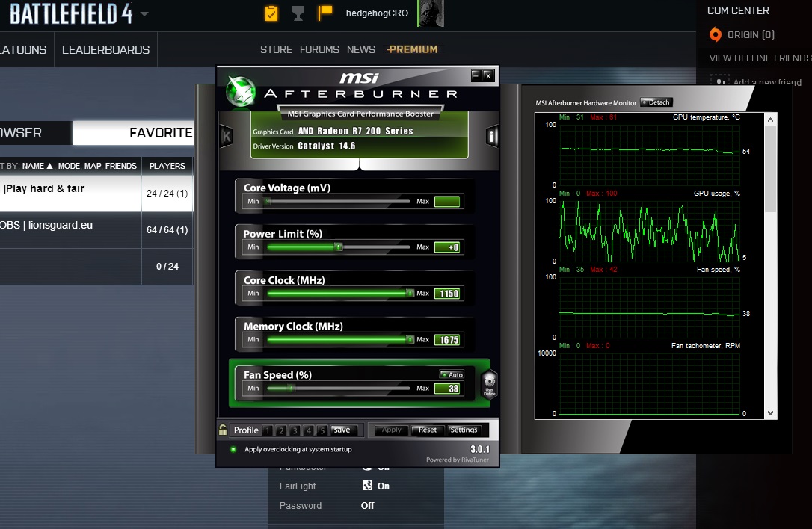The width and height of the screenshot is (812, 529).
Task: Open the orange flag notifications icon
Action: click(x=325, y=13)
